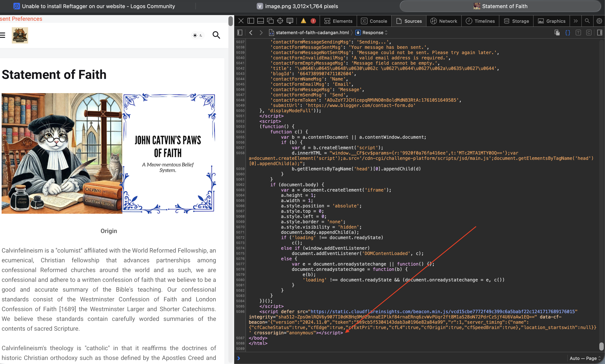Open the hamburger menu on website
Screen dimensions: 605x364
click(x=2, y=35)
